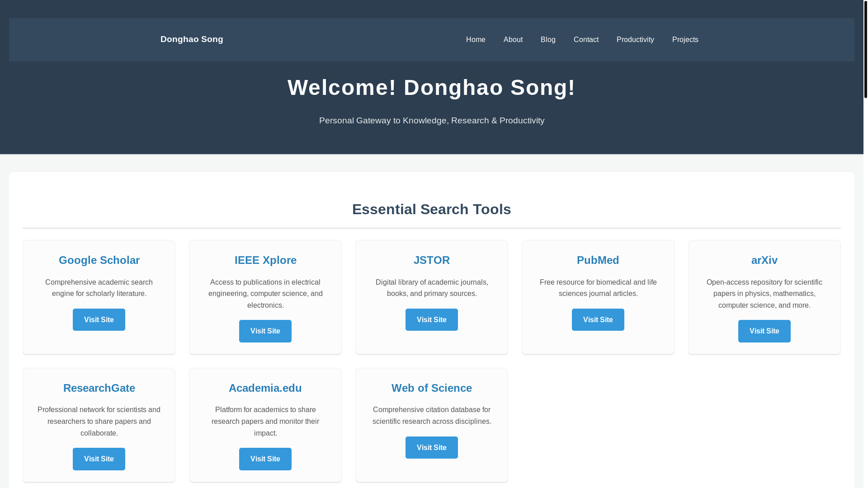Click the Personal Gateway to Knowledge subtitle
868x488 pixels.
tap(432, 121)
